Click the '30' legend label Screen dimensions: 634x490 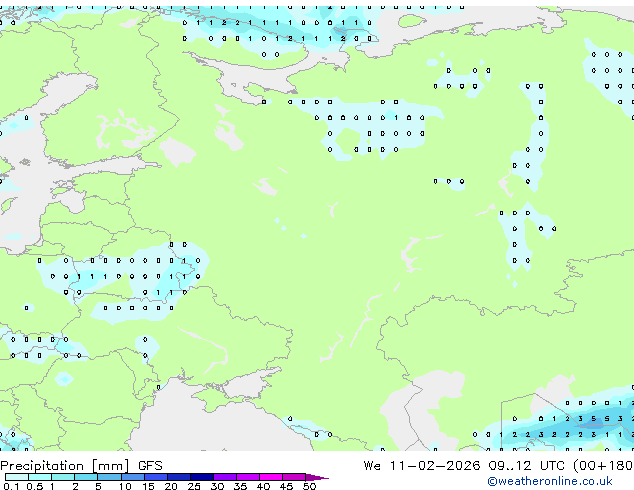[217, 486]
